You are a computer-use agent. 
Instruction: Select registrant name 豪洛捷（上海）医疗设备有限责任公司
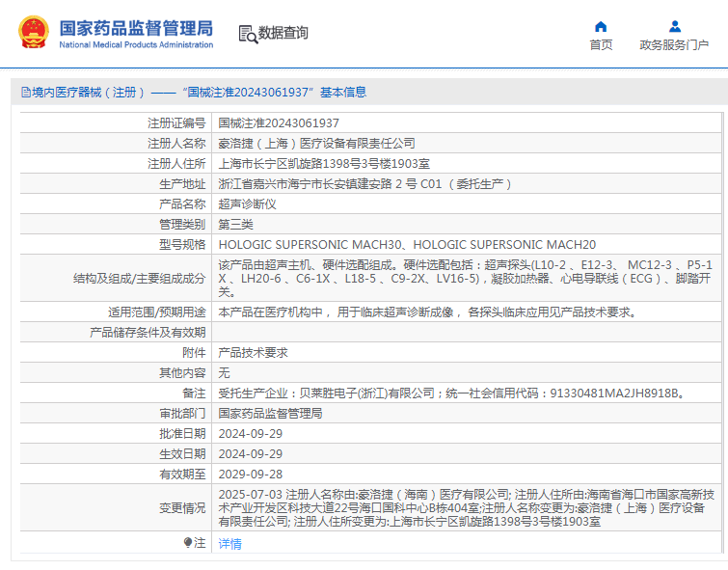[316, 144]
